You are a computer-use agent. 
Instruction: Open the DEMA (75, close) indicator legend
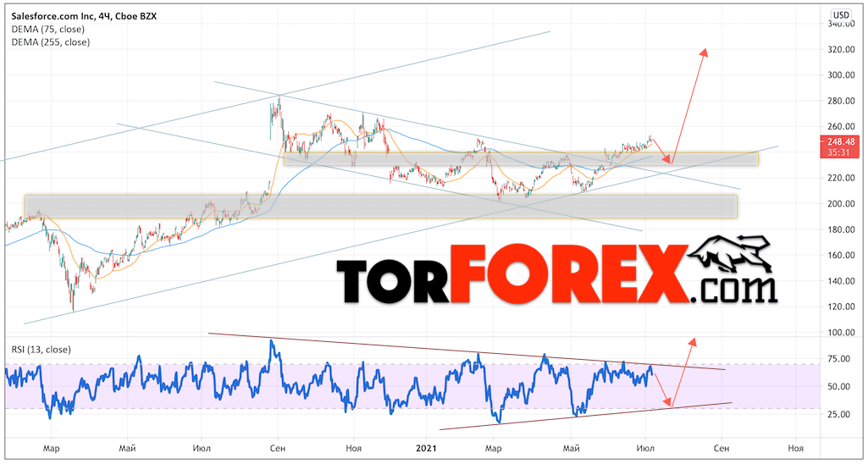click(x=49, y=30)
